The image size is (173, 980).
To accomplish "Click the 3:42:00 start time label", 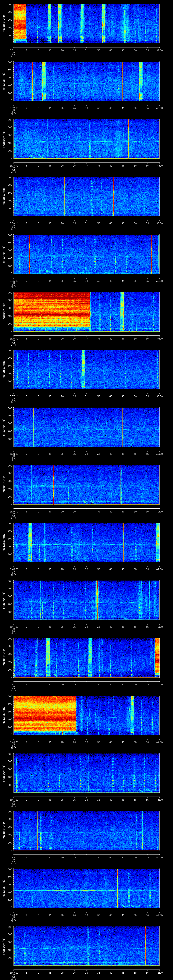I will pos(14,684).
